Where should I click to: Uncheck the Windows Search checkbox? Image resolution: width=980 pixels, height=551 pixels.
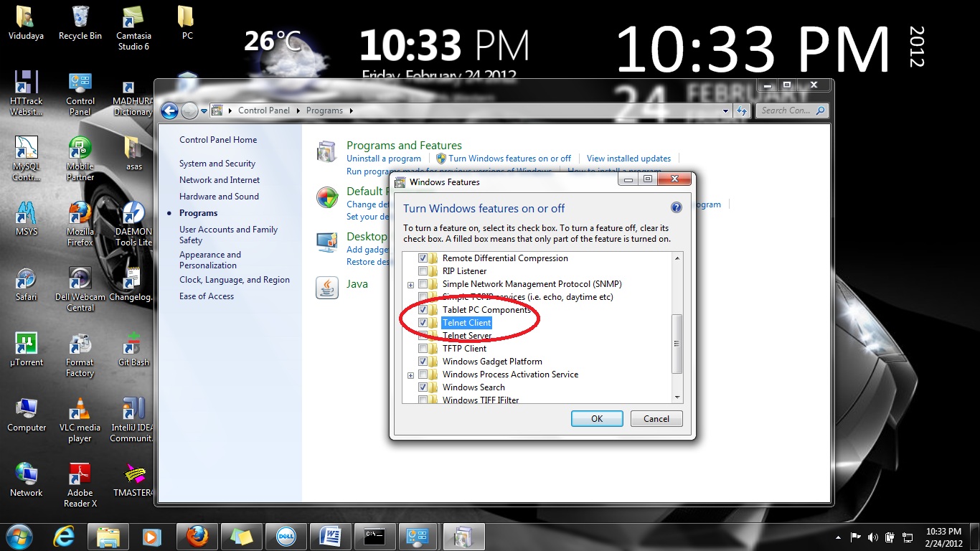[x=423, y=387]
